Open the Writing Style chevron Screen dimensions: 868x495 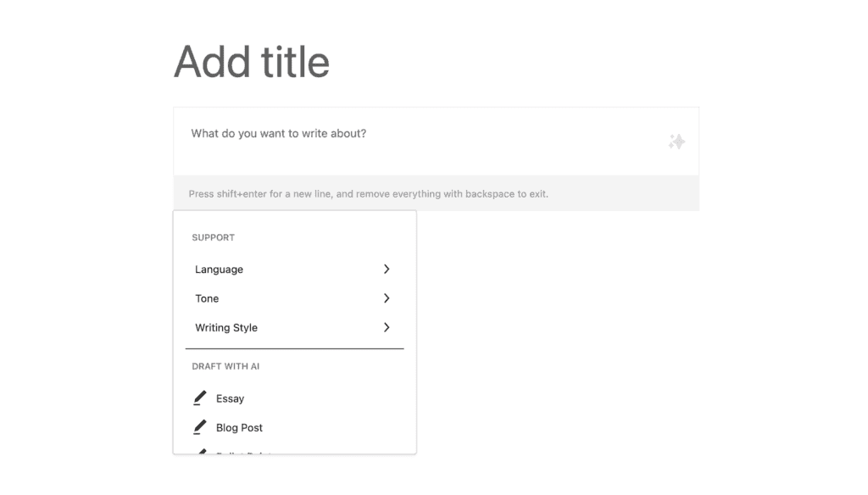click(387, 328)
